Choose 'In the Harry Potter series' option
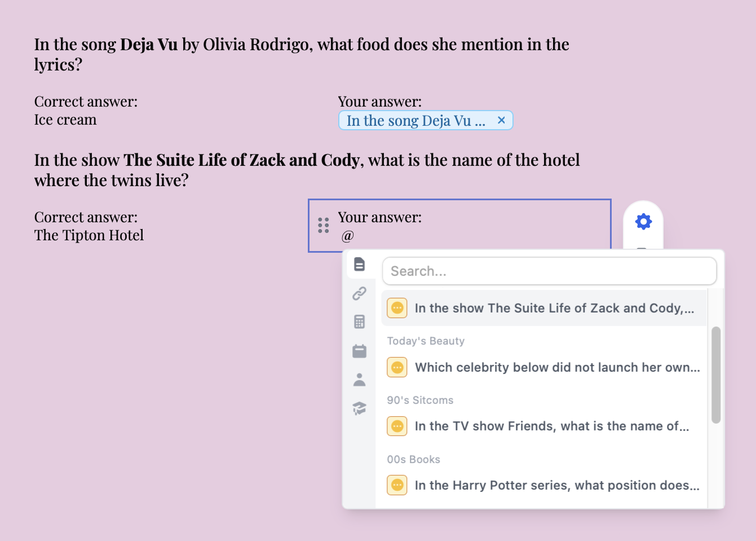Screen dimensions: 756x541 pyautogui.click(x=544, y=485)
